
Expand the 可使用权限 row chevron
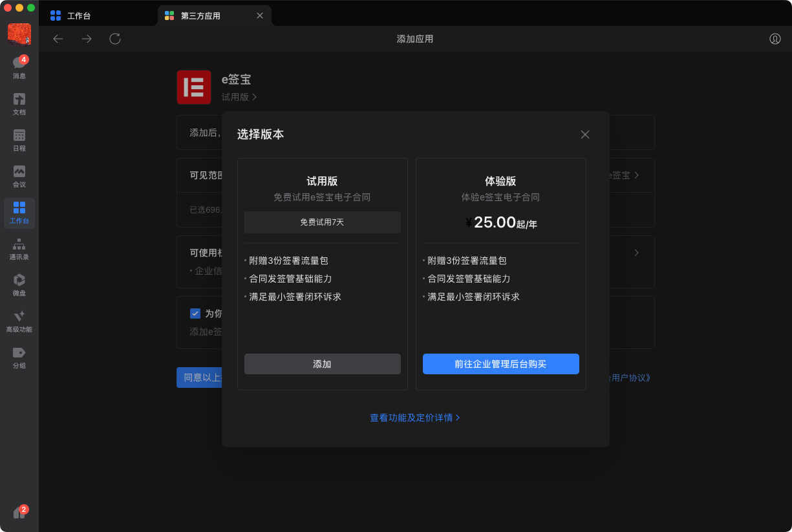pyautogui.click(x=637, y=253)
